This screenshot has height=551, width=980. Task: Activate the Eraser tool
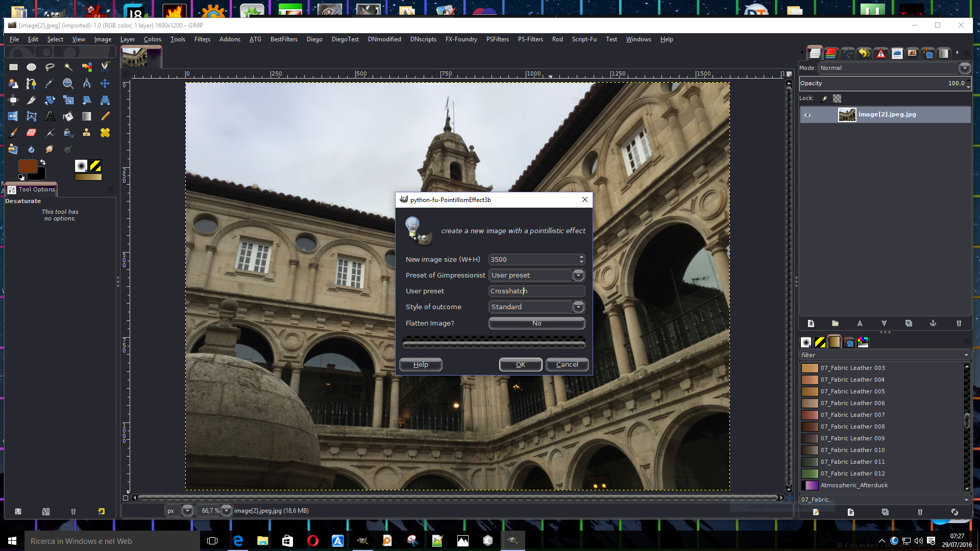pyautogui.click(x=32, y=133)
